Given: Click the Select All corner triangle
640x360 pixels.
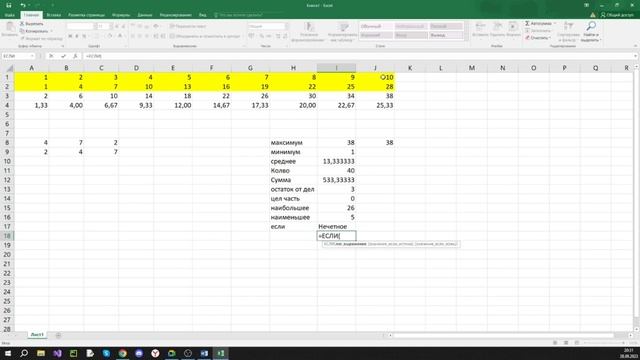Looking at the screenshot, I should pos(8,68).
